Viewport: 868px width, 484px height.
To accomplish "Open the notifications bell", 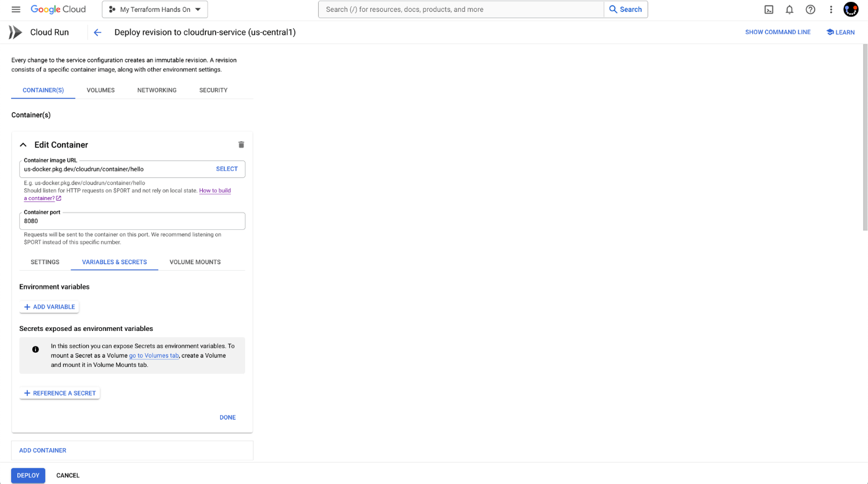I will coord(789,9).
